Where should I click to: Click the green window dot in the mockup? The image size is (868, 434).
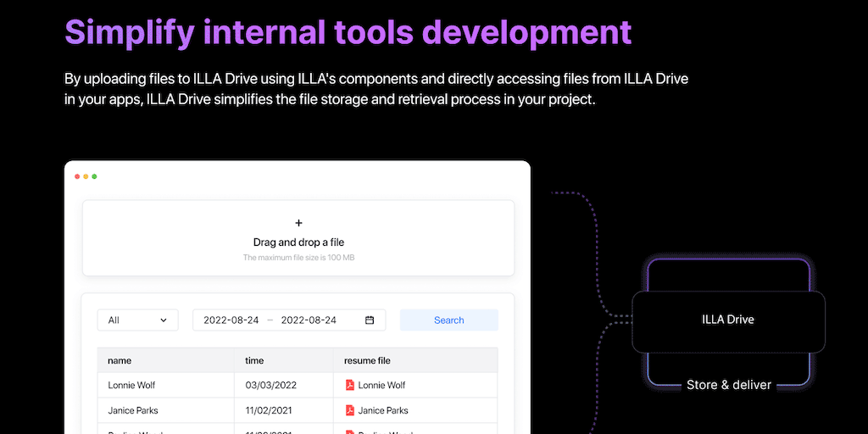point(94,176)
